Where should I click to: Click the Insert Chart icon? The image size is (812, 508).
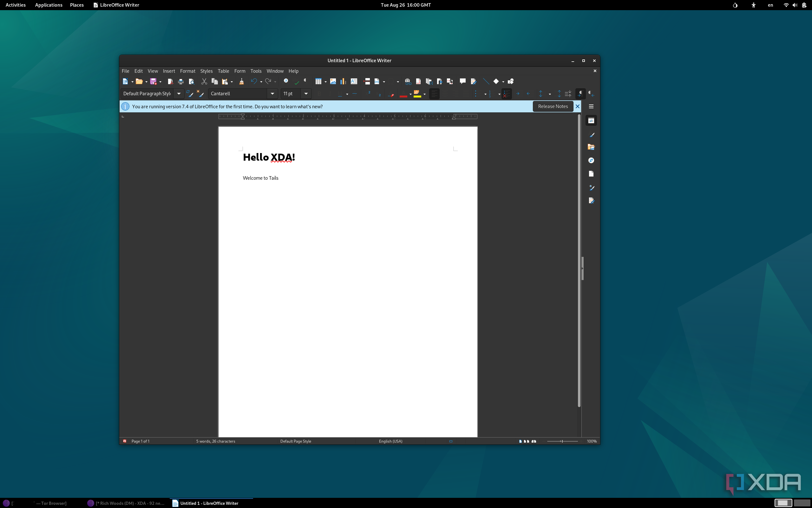pyautogui.click(x=343, y=81)
